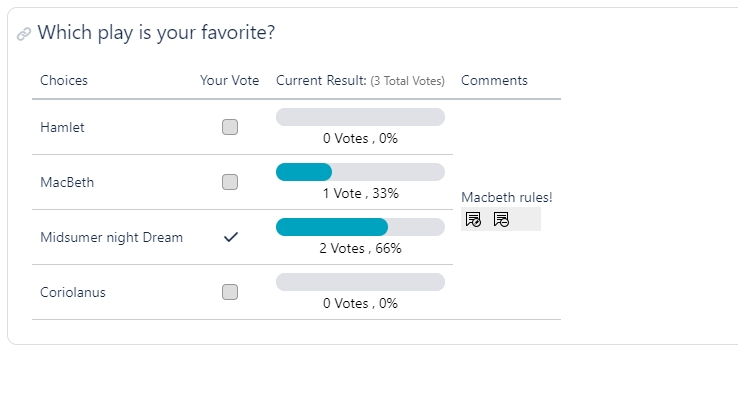Click the empty Hamlet result bar
Screen dimensions: 738x420
point(360,117)
